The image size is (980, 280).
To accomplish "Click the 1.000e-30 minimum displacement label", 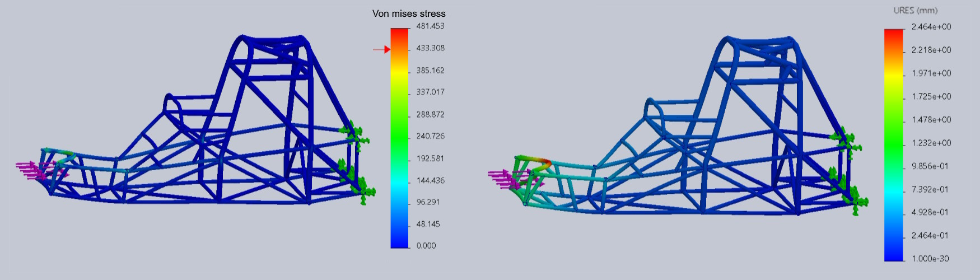I will pos(930,259).
